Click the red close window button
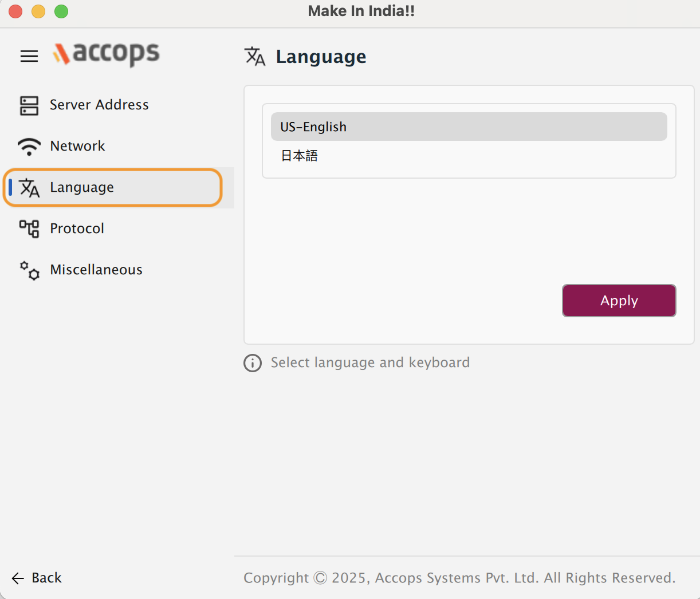 pos(15,11)
